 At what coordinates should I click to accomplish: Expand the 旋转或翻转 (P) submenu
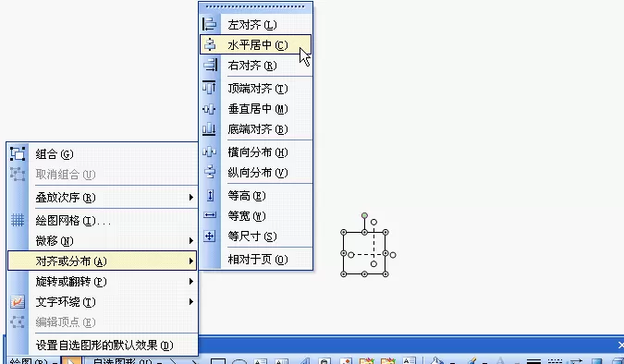(x=103, y=282)
